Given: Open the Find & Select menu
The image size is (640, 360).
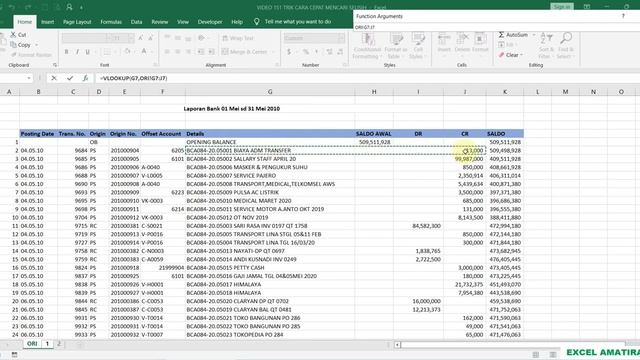Looking at the screenshot, I should (x=566, y=46).
